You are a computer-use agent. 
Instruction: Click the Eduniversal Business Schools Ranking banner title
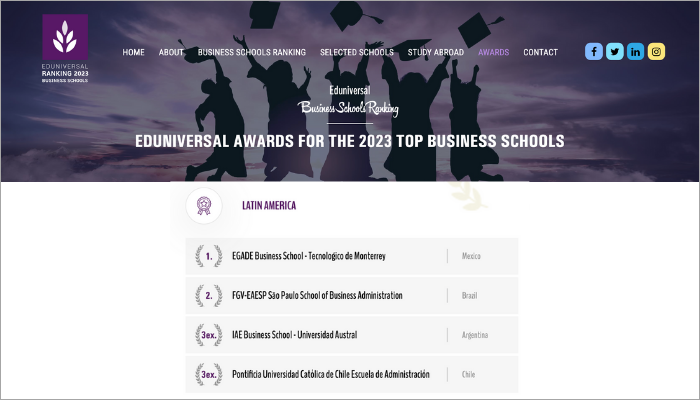coord(349,101)
